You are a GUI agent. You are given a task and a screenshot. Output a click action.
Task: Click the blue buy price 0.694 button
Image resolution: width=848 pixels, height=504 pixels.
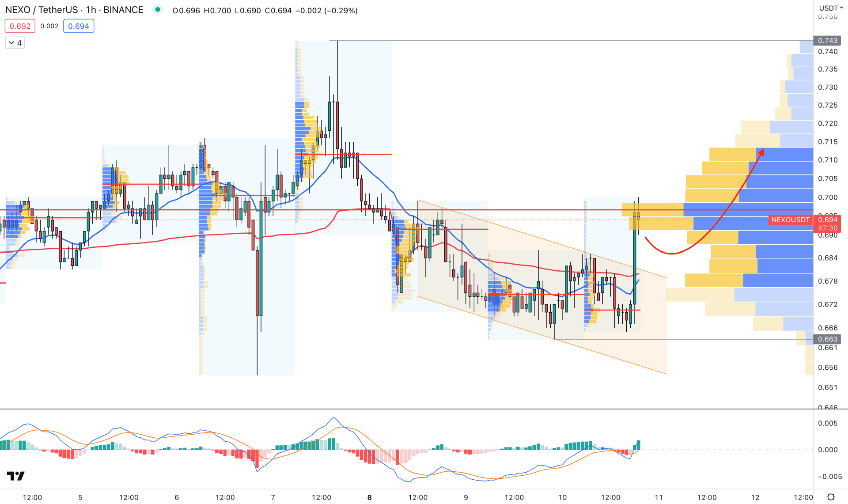(79, 26)
